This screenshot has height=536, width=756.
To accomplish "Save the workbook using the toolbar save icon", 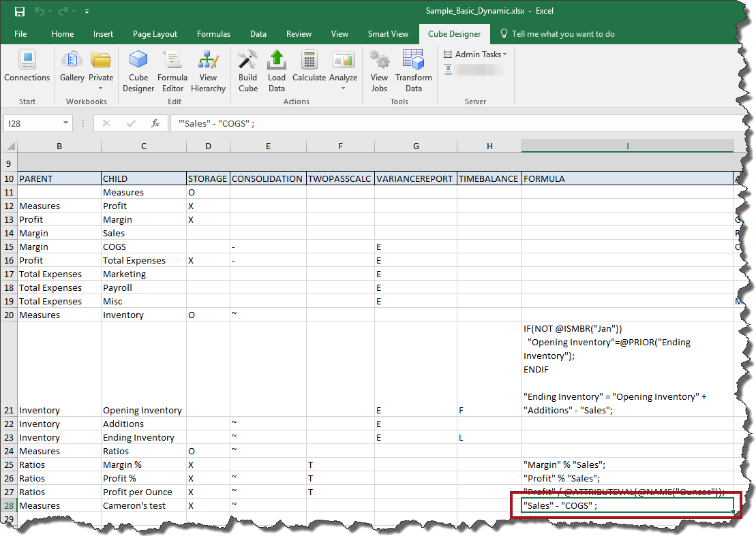I will click(x=19, y=12).
